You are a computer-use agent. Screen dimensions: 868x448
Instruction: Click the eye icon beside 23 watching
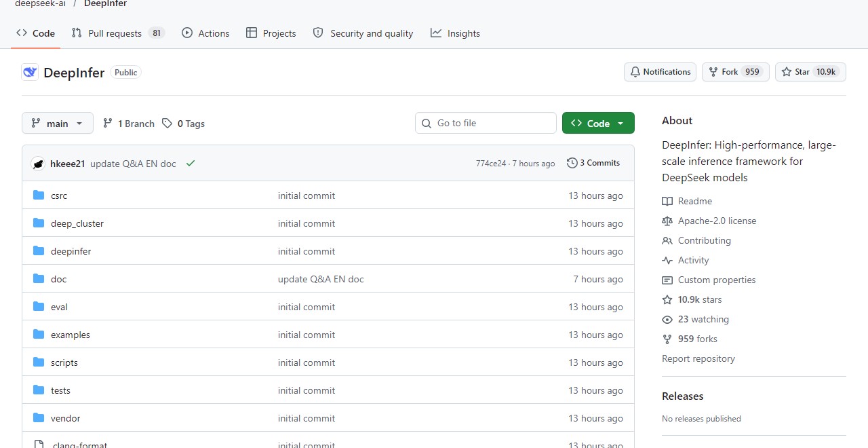pos(667,319)
